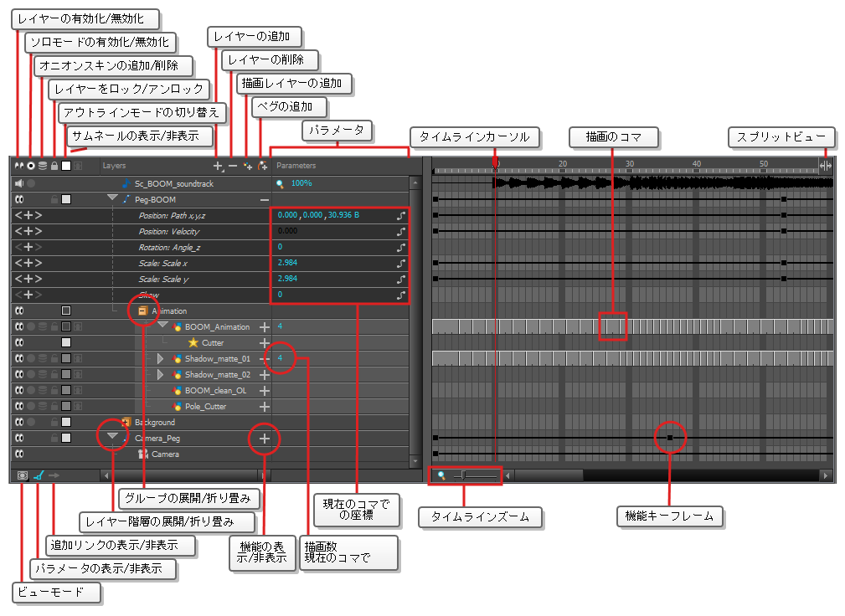Viewport: 845px width, 616px height.
Task: Expand BOOM_Animation functions plus button
Action: (264, 327)
